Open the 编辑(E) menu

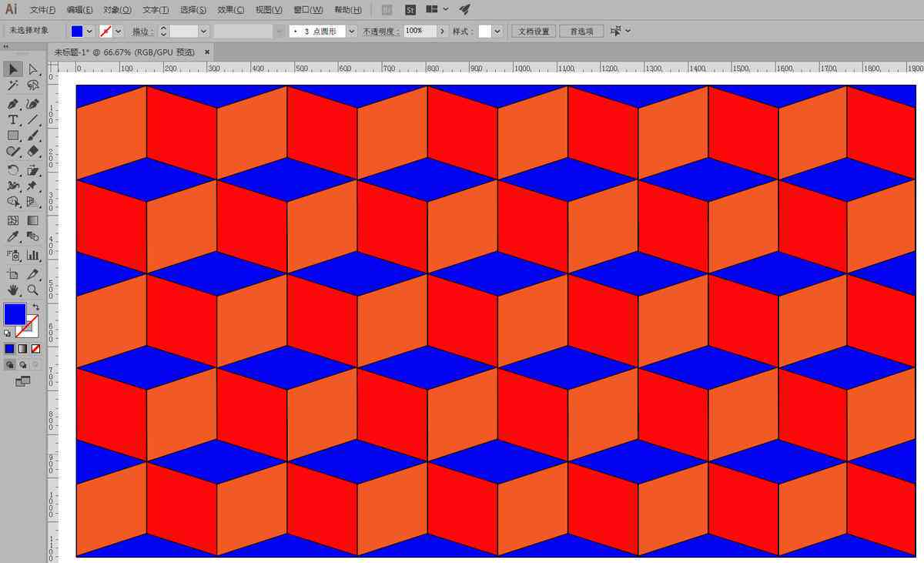point(79,10)
